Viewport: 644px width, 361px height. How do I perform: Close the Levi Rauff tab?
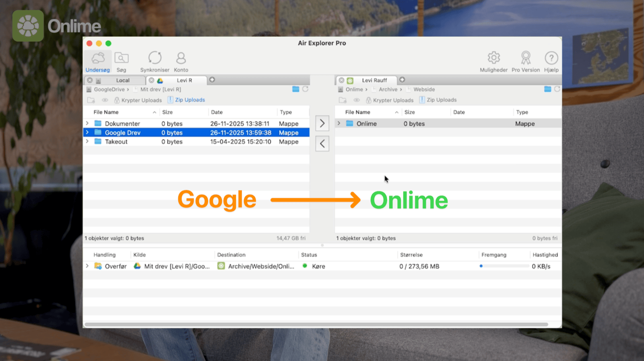click(x=341, y=80)
